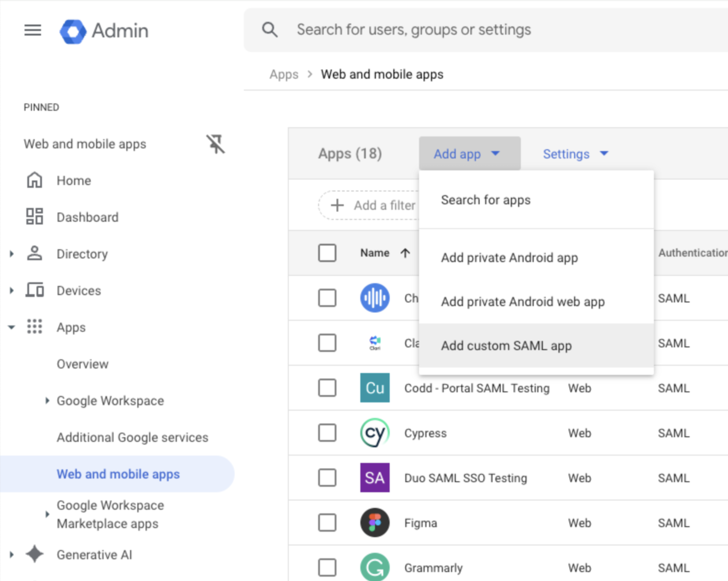Click the Authentication column header

pos(693,253)
